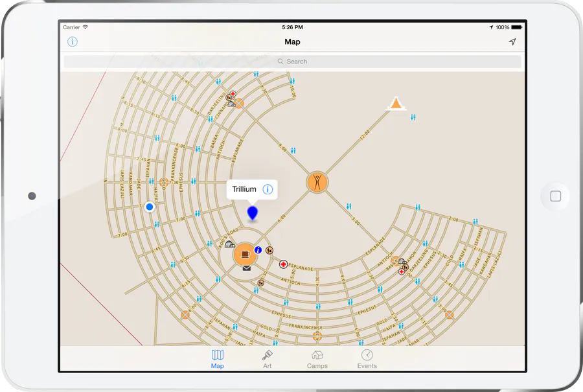This screenshot has height=392, width=583.
Task: Tap the igloo icon at the 3:00 plaza
Action: coord(402,262)
